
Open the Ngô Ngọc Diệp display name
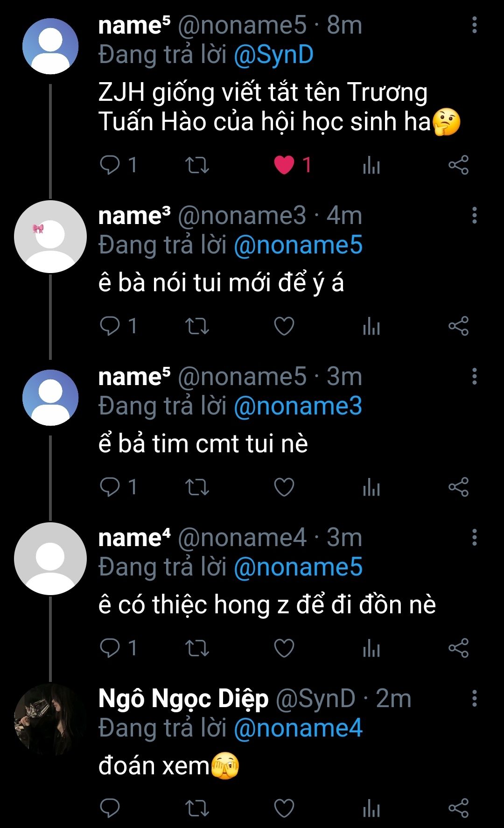183,699
